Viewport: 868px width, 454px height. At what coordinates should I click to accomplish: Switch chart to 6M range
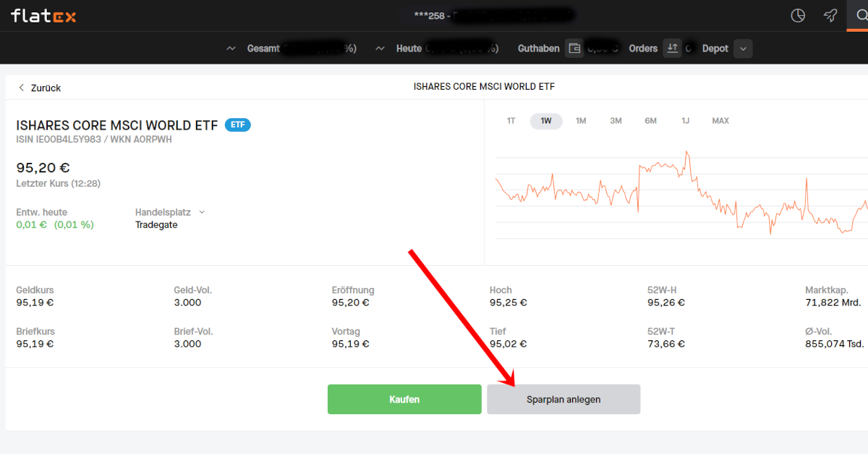pyautogui.click(x=650, y=121)
